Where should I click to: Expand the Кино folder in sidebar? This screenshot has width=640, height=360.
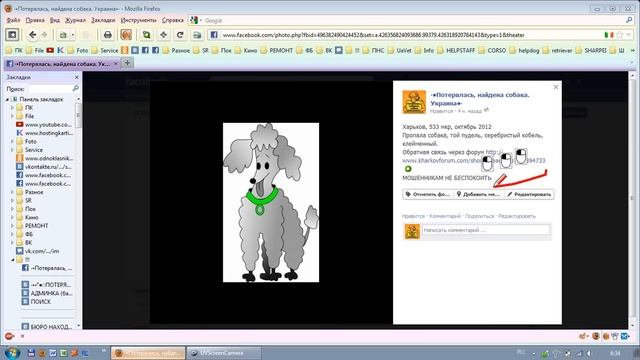[12, 217]
